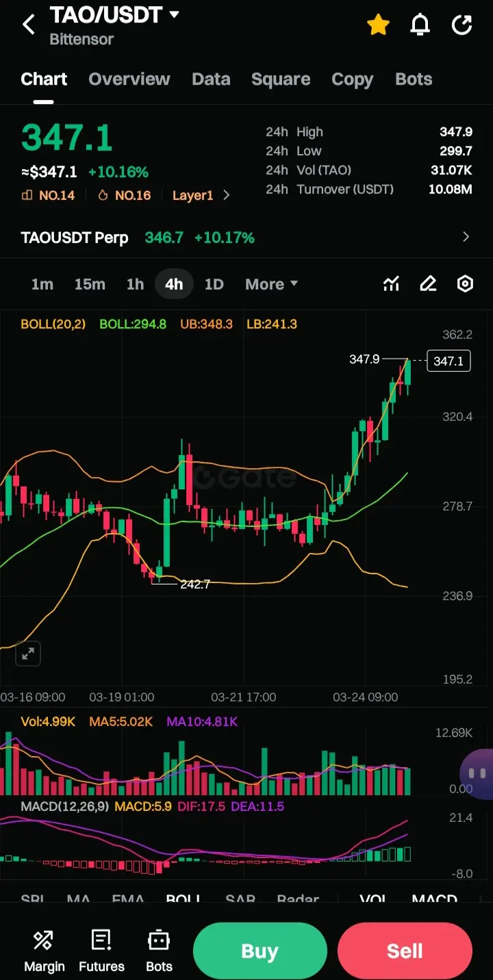
Task: Tap the current price label 347.1 on axis
Action: pos(448,361)
